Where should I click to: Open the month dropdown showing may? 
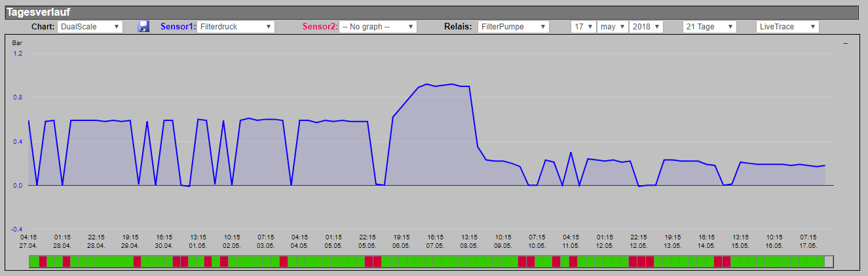tap(613, 27)
